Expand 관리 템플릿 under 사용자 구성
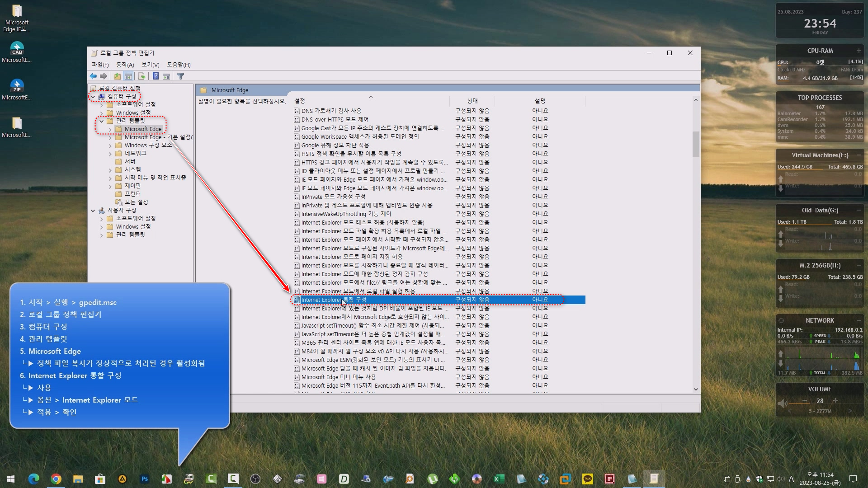868x488 pixels. [x=102, y=235]
